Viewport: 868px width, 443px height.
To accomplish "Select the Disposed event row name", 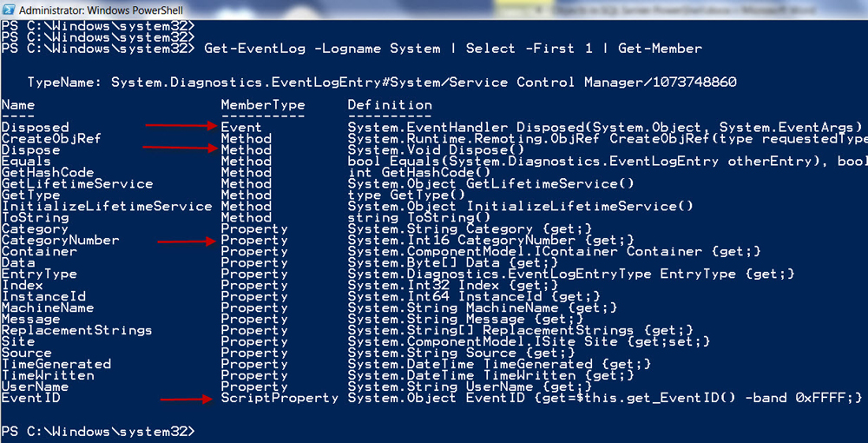I will 35,127.
